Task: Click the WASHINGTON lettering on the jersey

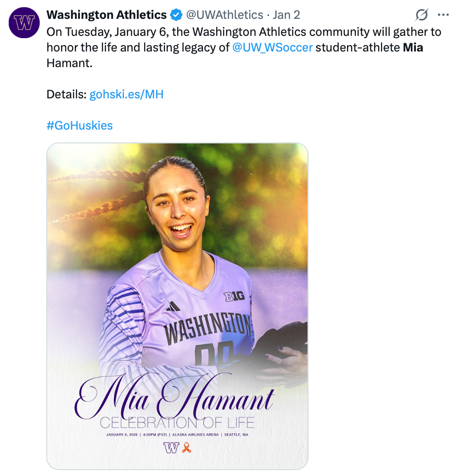Action: pyautogui.click(x=207, y=328)
